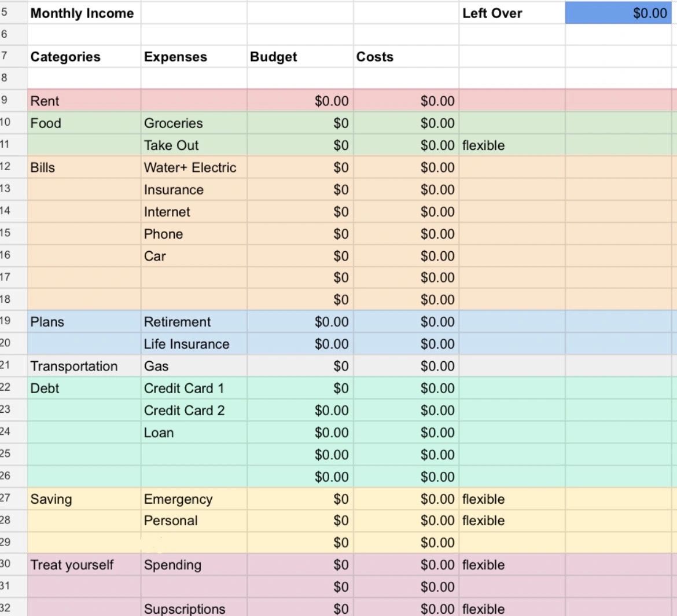Click the Left Over label cell
677x616 pixels.
pyautogui.click(x=512, y=13)
